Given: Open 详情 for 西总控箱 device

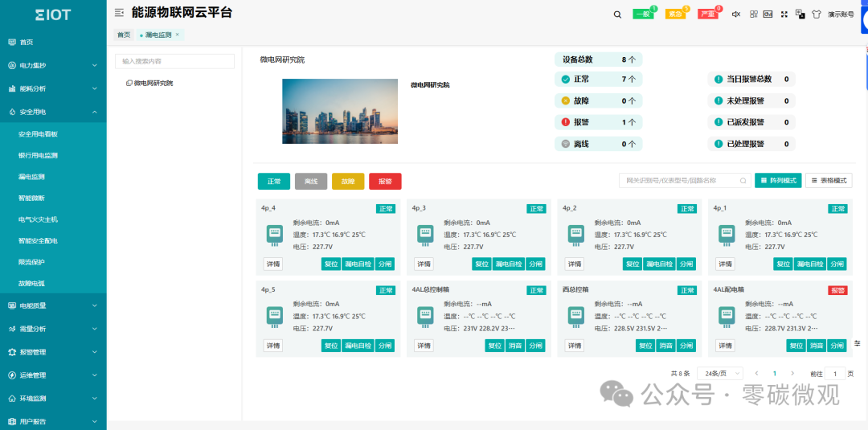Looking at the screenshot, I should [575, 346].
